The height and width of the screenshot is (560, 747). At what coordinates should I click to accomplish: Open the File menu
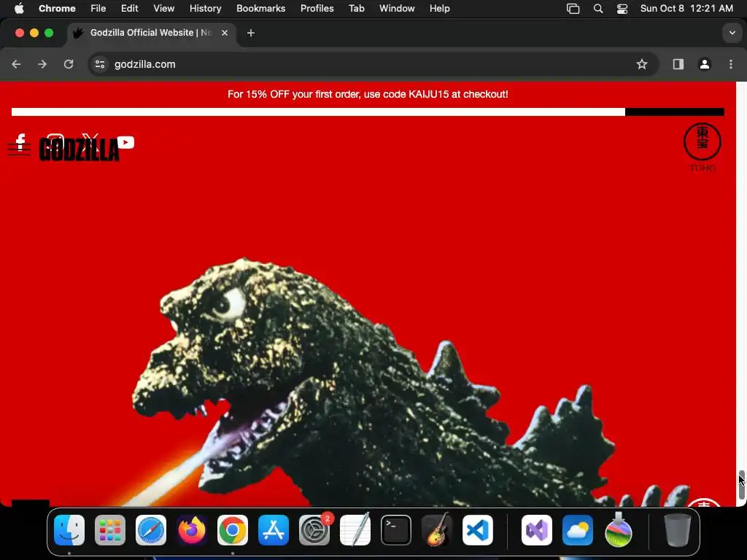coord(98,9)
